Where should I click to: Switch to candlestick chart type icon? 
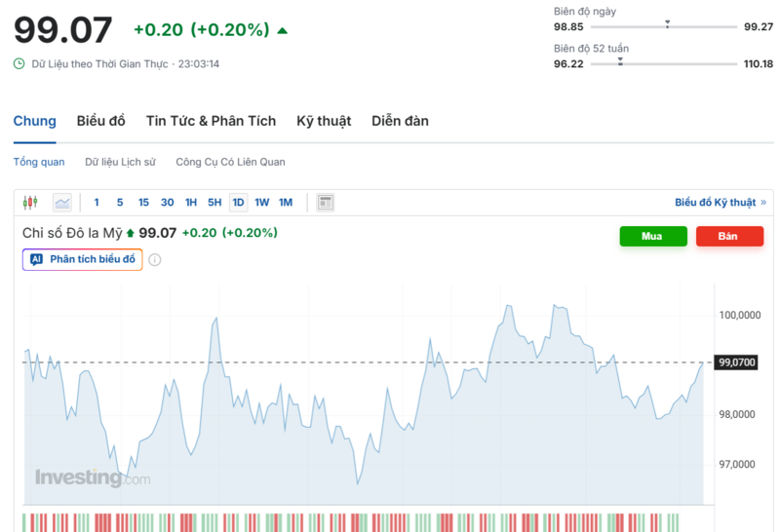pos(30,203)
